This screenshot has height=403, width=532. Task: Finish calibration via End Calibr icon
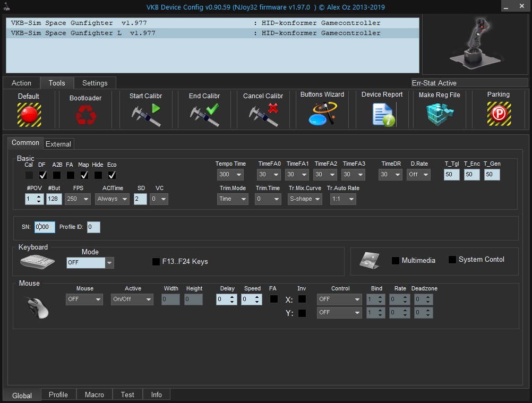click(204, 115)
